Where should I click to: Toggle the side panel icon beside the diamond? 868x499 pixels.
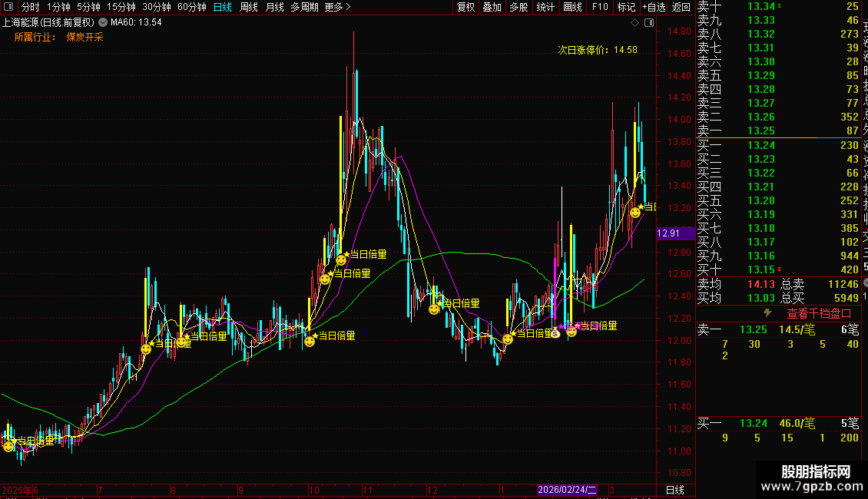pyautogui.click(x=649, y=23)
